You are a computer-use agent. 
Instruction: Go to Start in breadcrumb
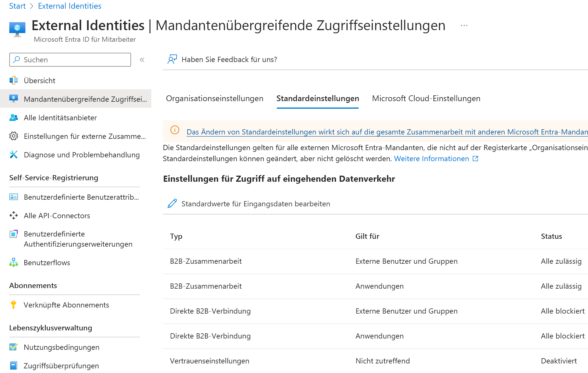coord(17,6)
